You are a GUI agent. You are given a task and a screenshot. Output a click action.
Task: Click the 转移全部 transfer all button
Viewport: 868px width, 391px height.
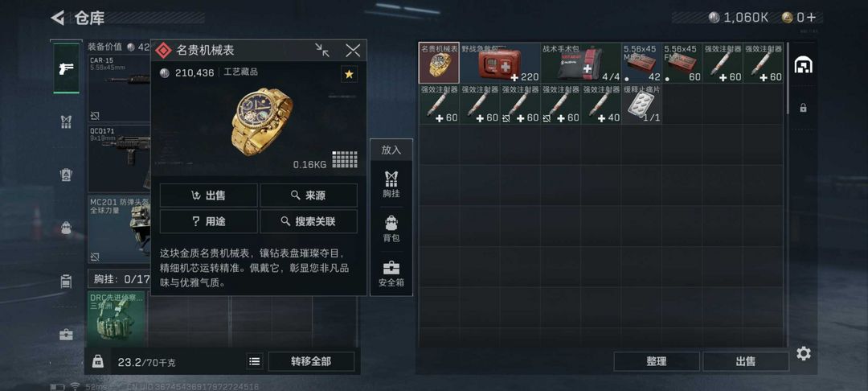[311, 362]
